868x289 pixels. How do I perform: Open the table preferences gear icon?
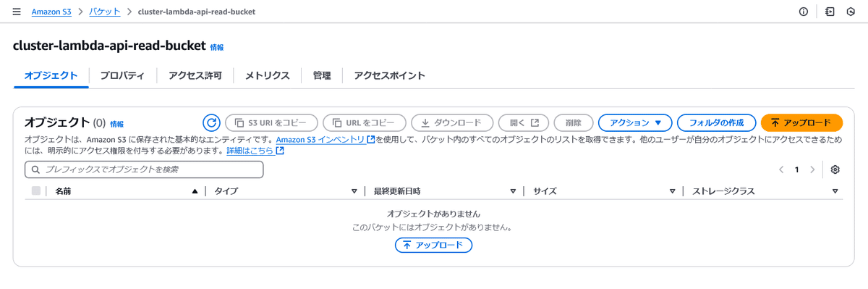[x=835, y=169]
